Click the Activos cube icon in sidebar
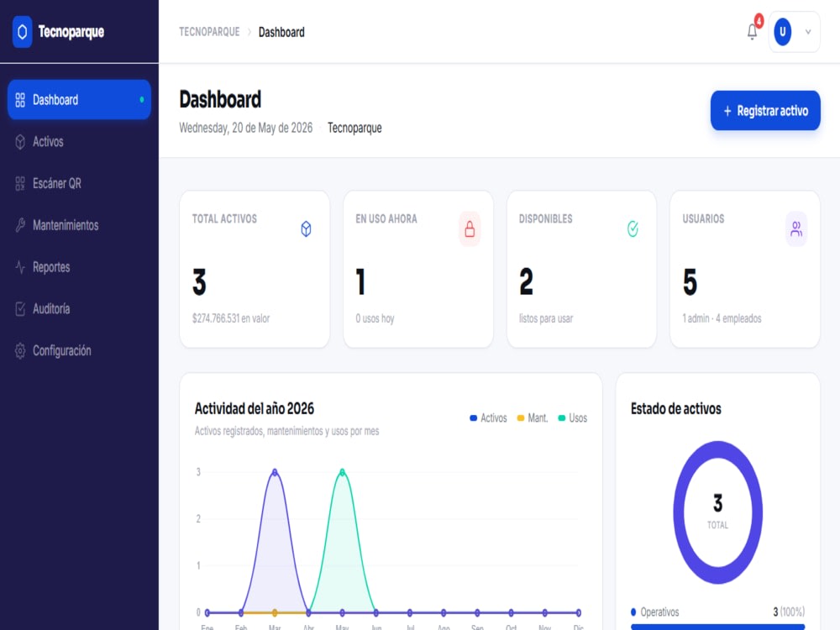This screenshot has height=630, width=840. (x=20, y=141)
